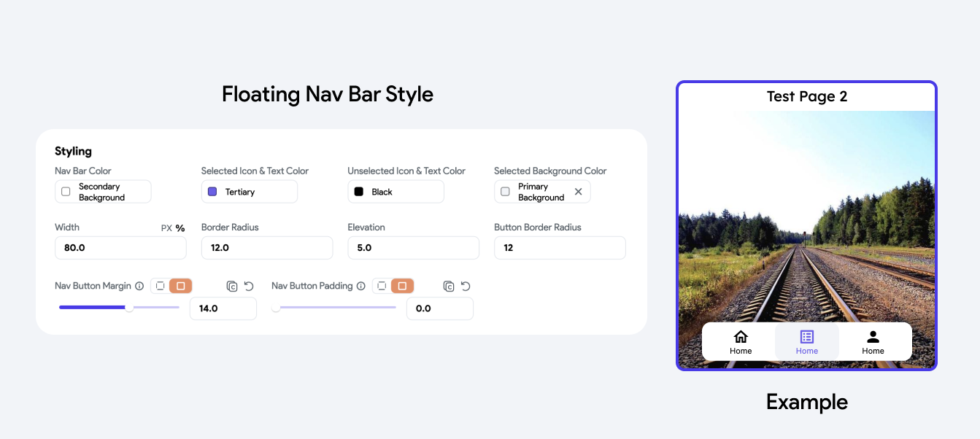
Task: Click the Floating Nav Bar Style heading
Action: click(x=328, y=94)
